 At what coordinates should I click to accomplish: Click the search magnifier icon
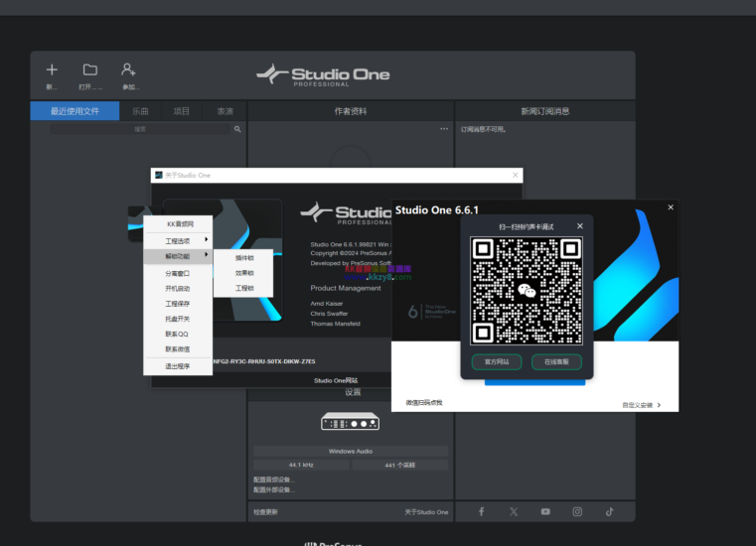tap(237, 129)
